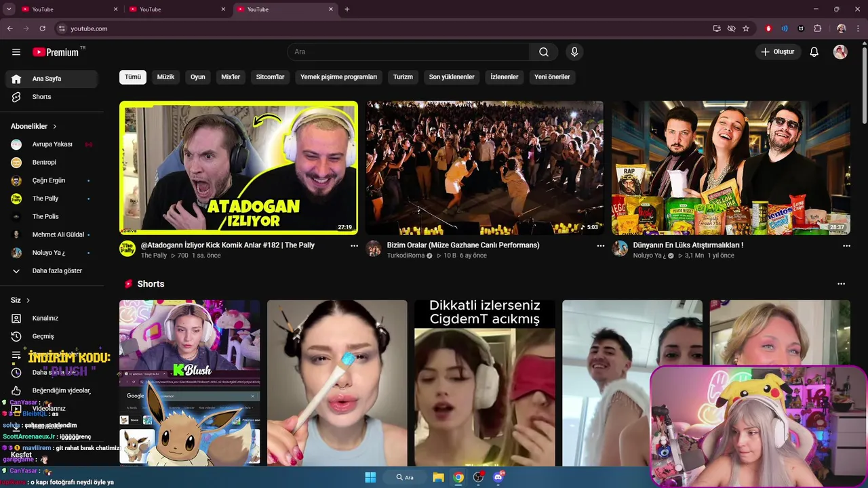This screenshot has height=488, width=868.
Task: Open the Chrome profile avatar
Action: [x=842, y=28]
